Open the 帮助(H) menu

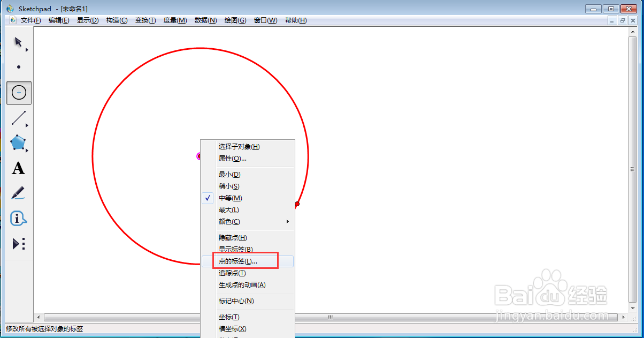click(296, 20)
